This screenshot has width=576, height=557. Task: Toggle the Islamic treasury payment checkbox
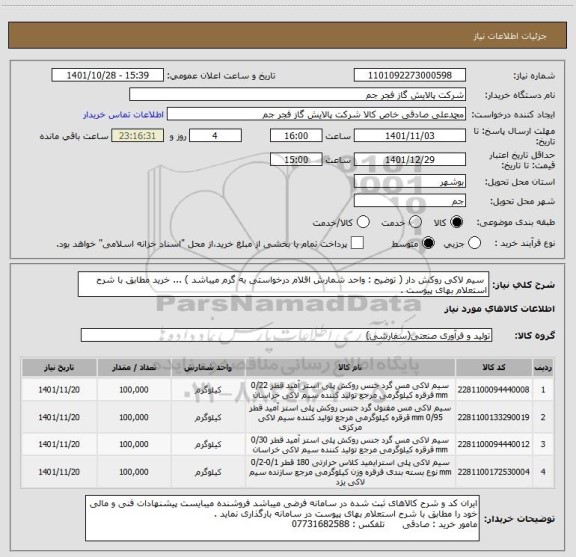click(357, 243)
